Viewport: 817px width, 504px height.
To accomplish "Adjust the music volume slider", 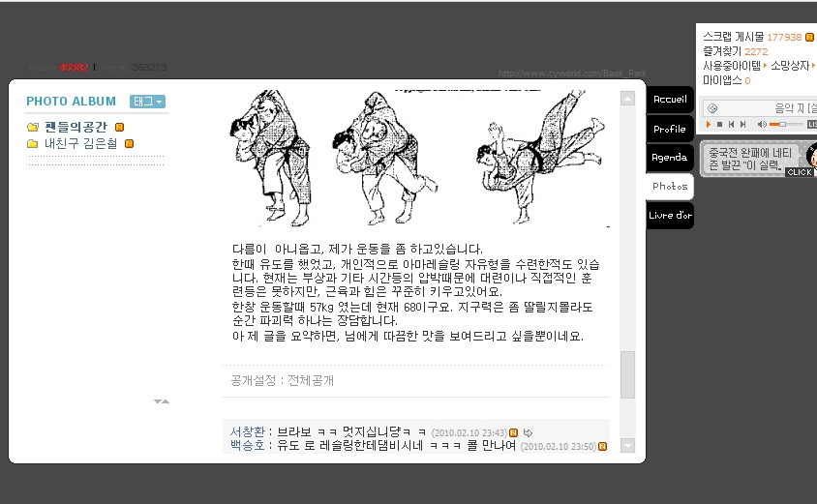I will coord(786,125).
